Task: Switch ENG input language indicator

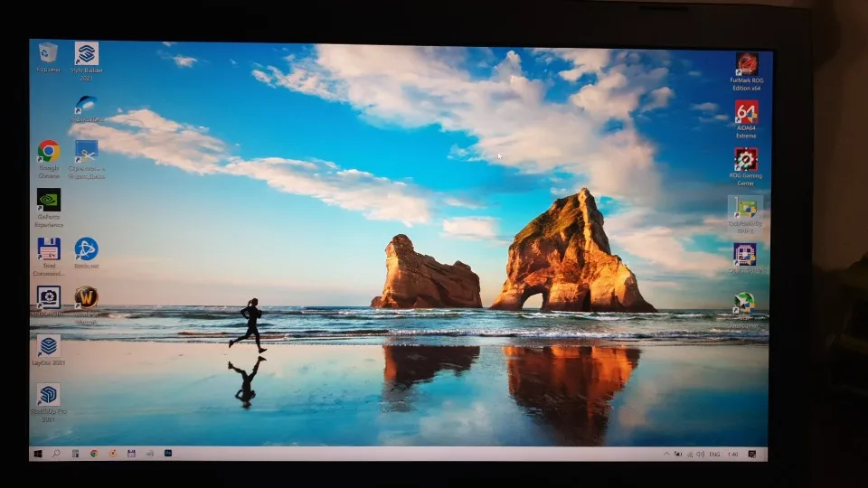Action: (x=714, y=455)
